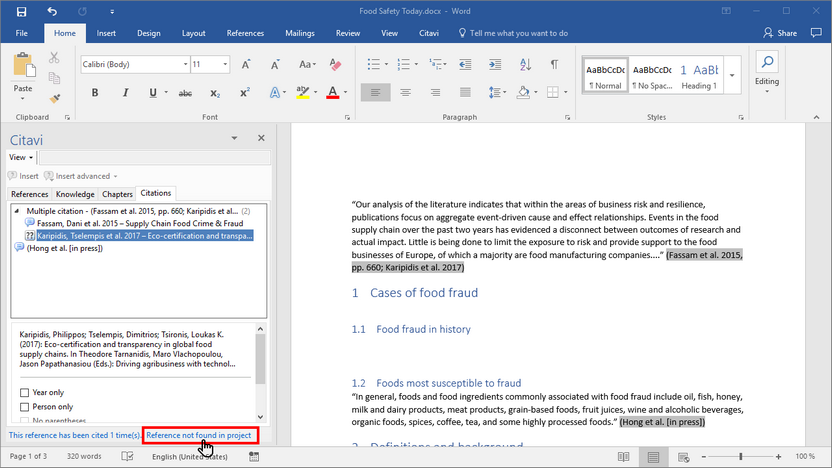This screenshot has width=832, height=468.
Task: Click the Citavi pane Insert button
Action: (23, 176)
